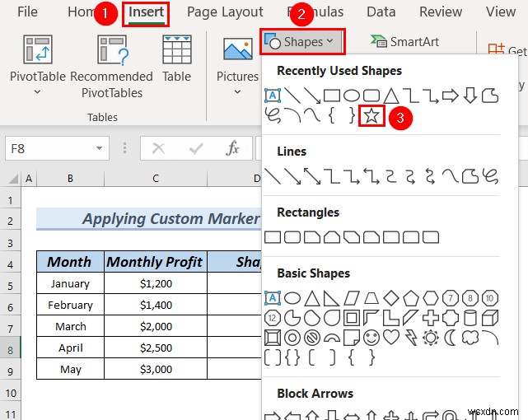The image size is (528, 420).
Task: Choose Right Arrow block shape in Recently Used
Action: coord(451,96)
